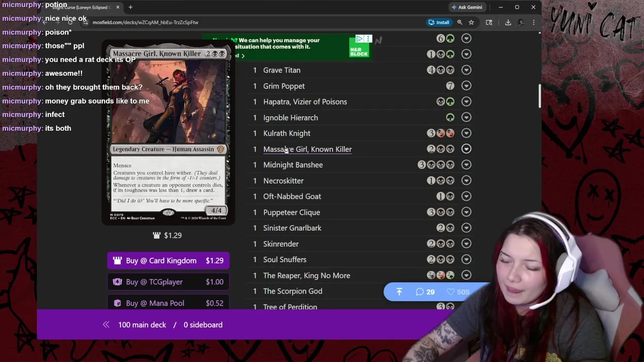Open the Grim Poppet card link
The height and width of the screenshot is (362, 644).
[284, 86]
